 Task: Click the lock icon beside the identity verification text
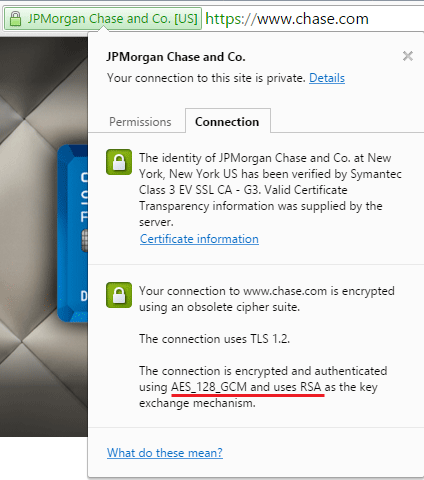[119, 162]
